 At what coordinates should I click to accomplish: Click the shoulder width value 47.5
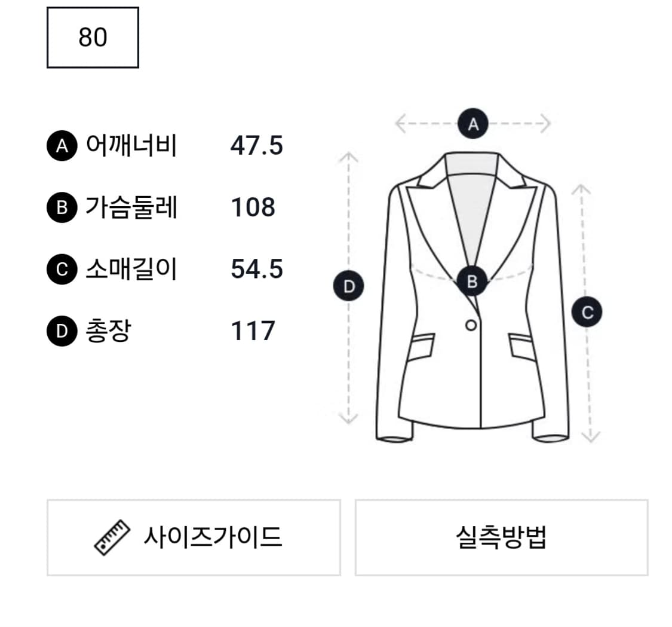[258, 145]
